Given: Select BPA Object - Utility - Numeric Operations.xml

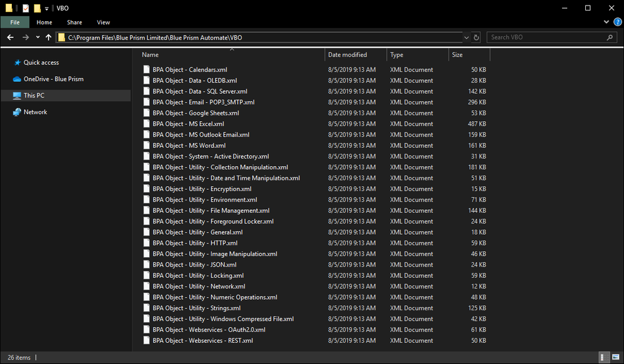Looking at the screenshot, I should pos(215,297).
